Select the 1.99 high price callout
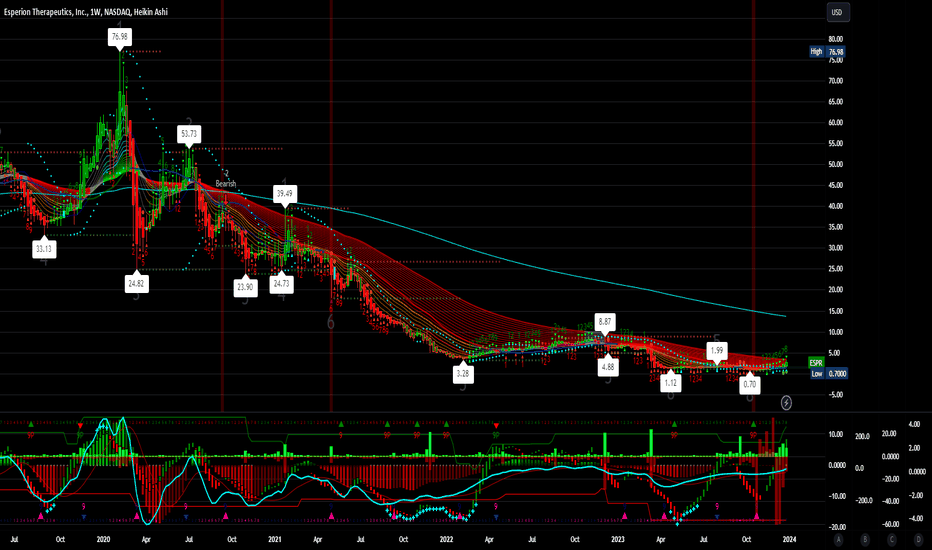 tap(717, 350)
